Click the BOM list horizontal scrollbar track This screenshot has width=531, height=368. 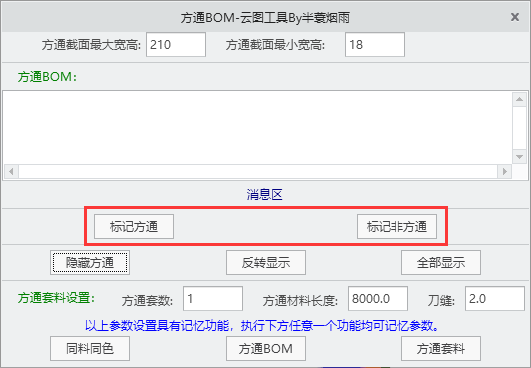258,171
